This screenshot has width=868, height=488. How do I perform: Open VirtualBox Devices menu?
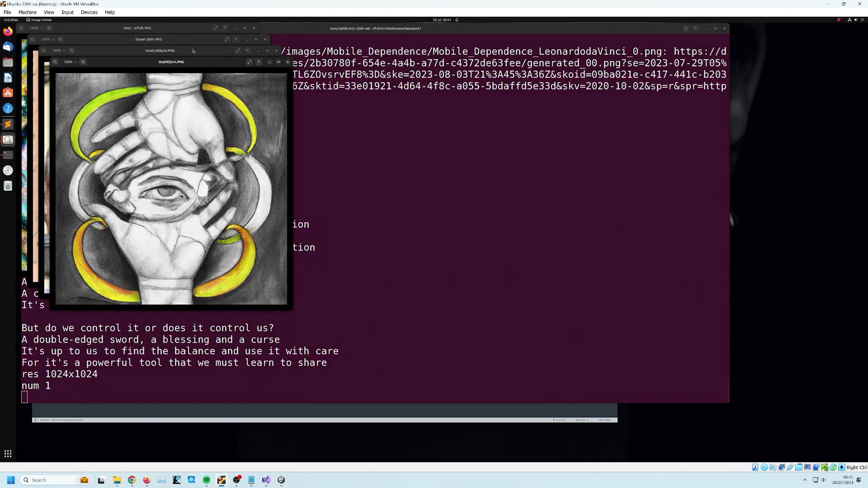pos(89,12)
